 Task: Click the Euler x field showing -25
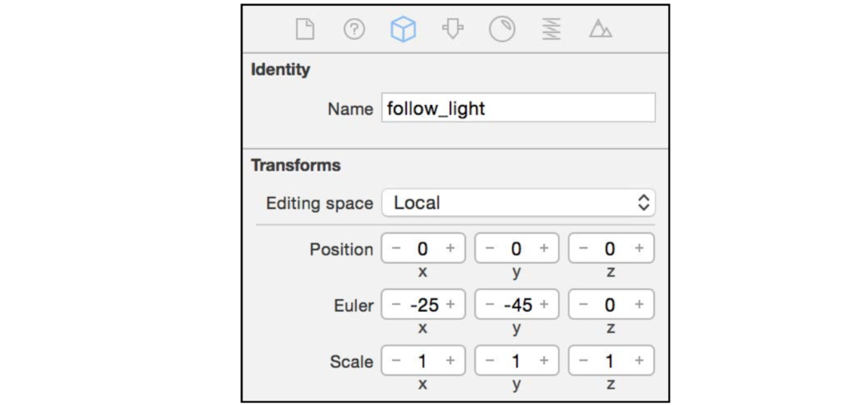coord(423,305)
